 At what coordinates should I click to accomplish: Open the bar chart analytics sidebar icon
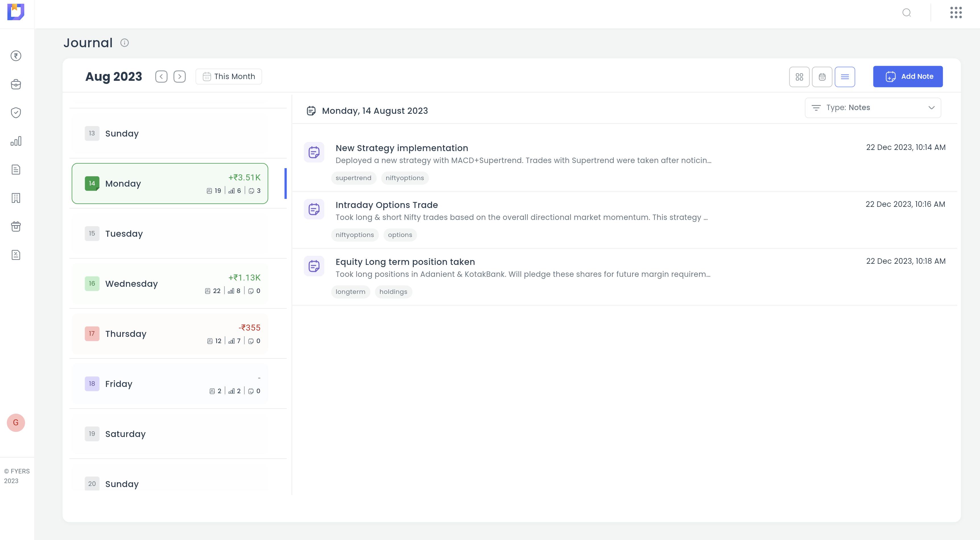(16, 141)
